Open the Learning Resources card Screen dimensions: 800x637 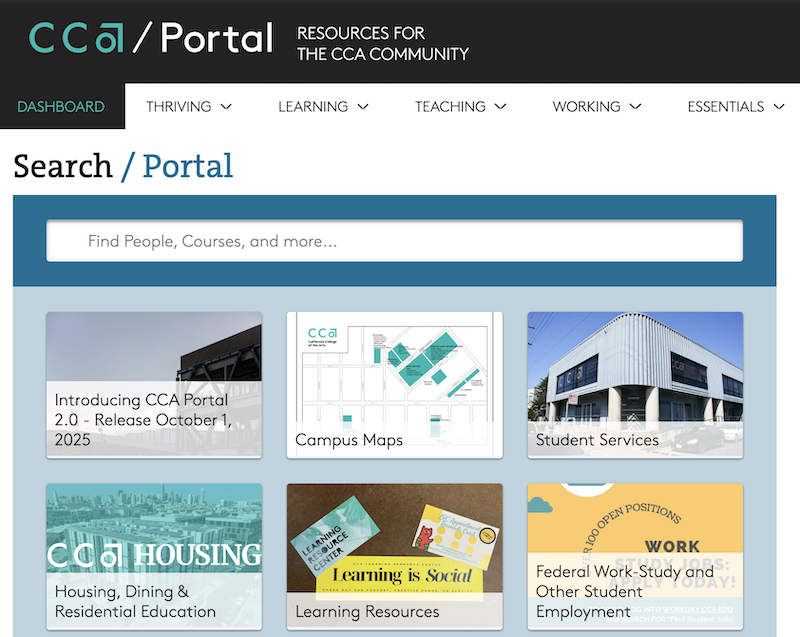tap(394, 556)
